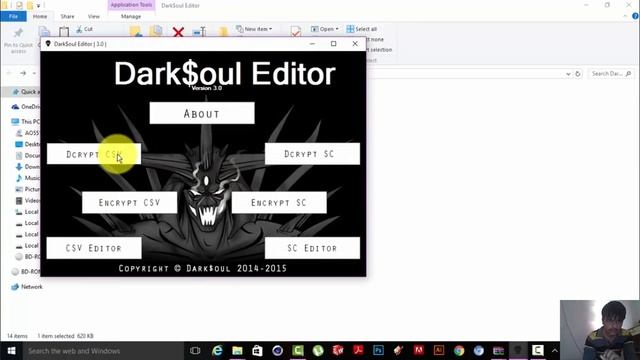Viewport: 640px width, 360px height.
Task: Open Music folder in navigation pane
Action: (28, 178)
